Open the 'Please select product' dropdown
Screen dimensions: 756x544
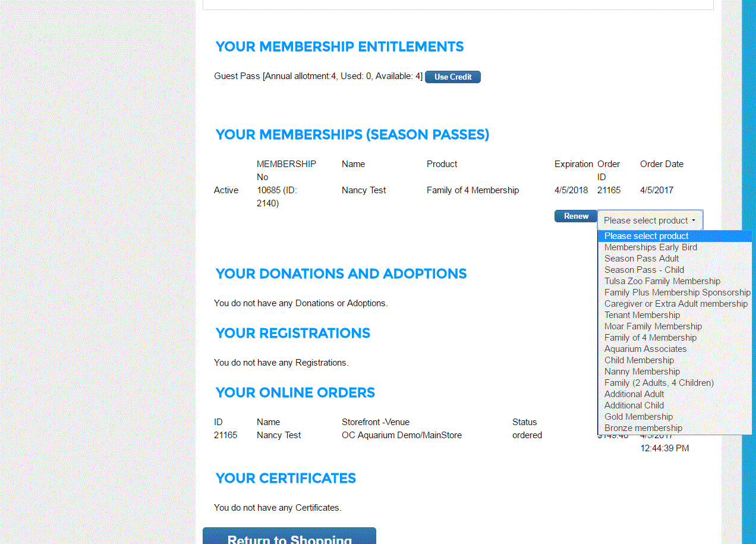pyautogui.click(x=650, y=220)
